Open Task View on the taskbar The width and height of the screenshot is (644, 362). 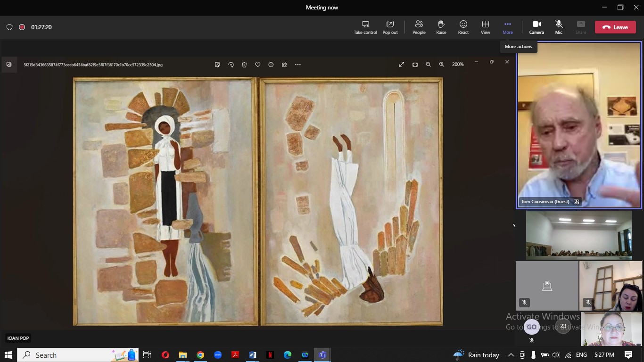[147, 355]
